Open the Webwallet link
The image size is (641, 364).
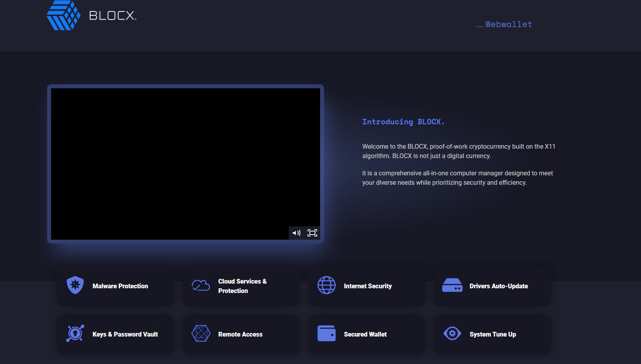click(509, 24)
